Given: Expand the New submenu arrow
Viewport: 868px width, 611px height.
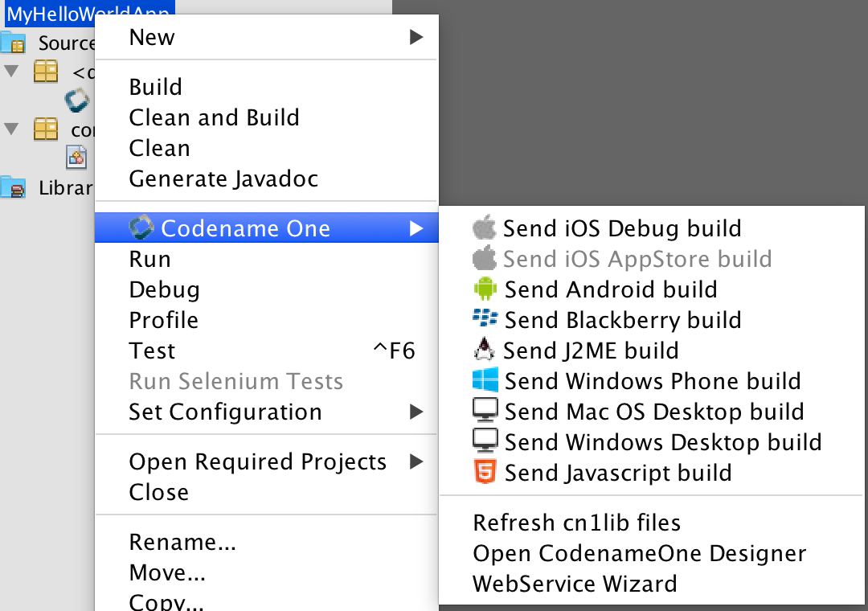Looking at the screenshot, I should (417, 36).
